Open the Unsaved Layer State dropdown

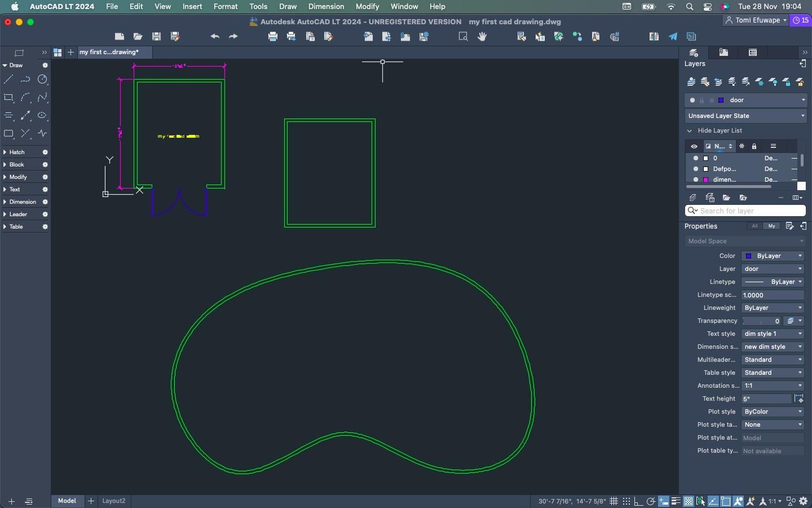point(746,116)
